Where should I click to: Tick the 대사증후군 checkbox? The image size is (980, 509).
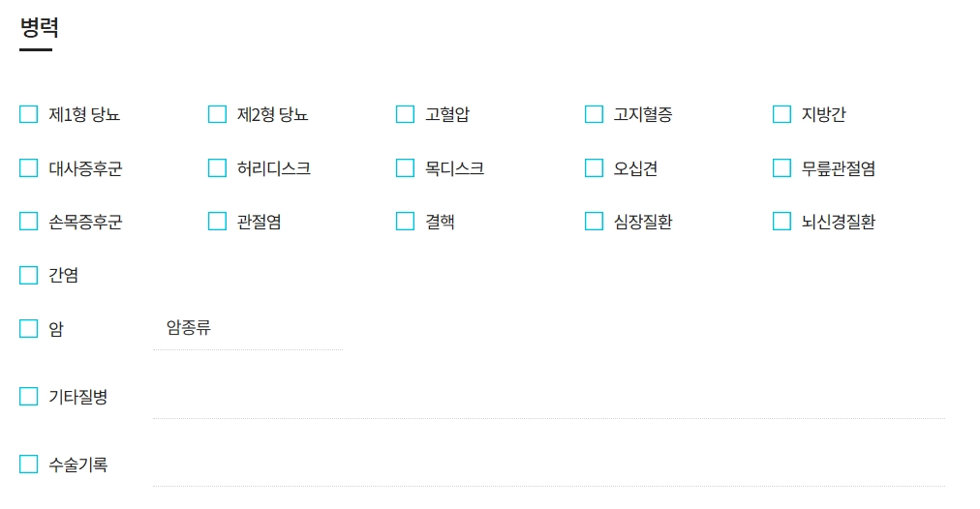coord(29,168)
